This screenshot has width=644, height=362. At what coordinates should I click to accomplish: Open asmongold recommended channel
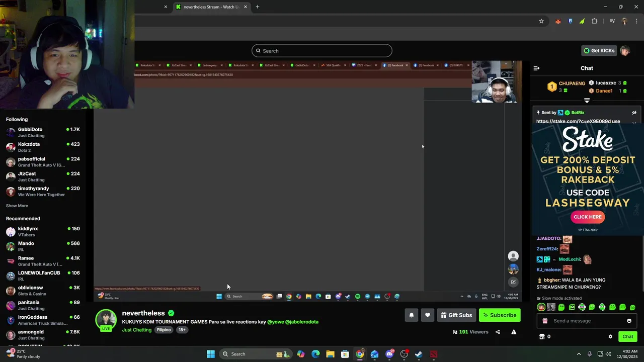coord(43,334)
